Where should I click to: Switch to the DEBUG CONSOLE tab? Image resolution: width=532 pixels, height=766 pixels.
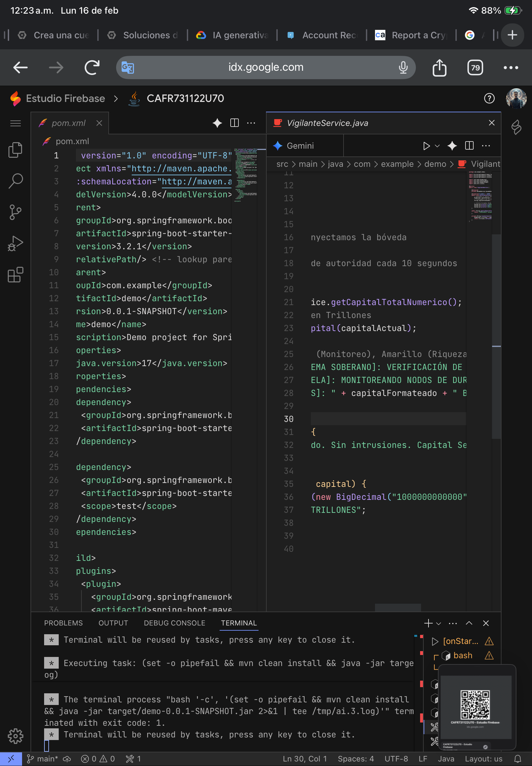pos(174,623)
